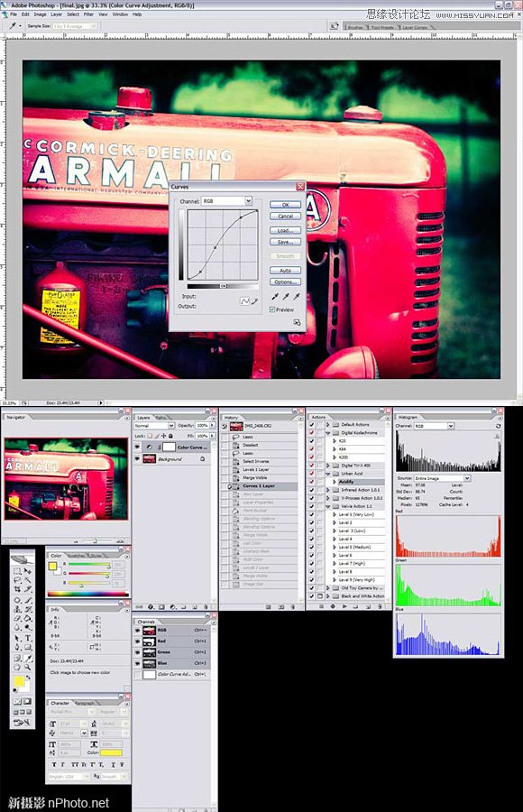The width and height of the screenshot is (523, 812).
Task: Click the pencil draw-curve icon in Curves dialog
Action: click(x=254, y=300)
